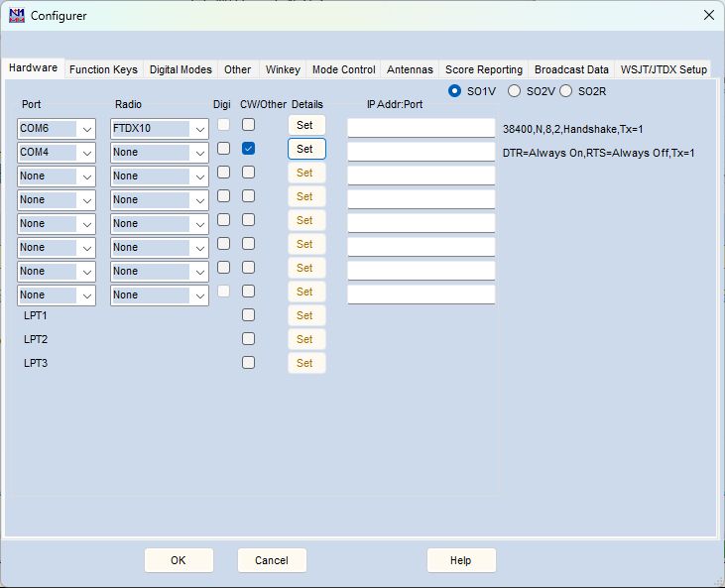Screen dimensions: 725x588
Task: Click the N1MM Configurer title bar icon
Action: tap(16, 15)
